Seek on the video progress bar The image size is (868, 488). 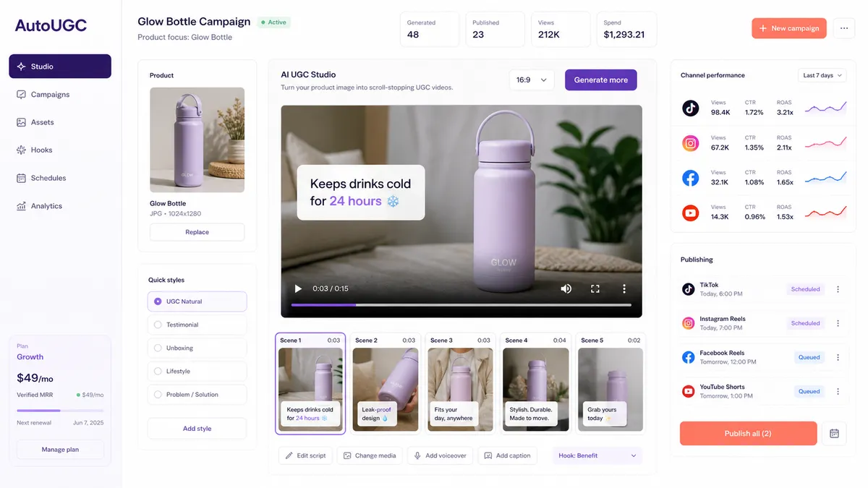(x=461, y=305)
